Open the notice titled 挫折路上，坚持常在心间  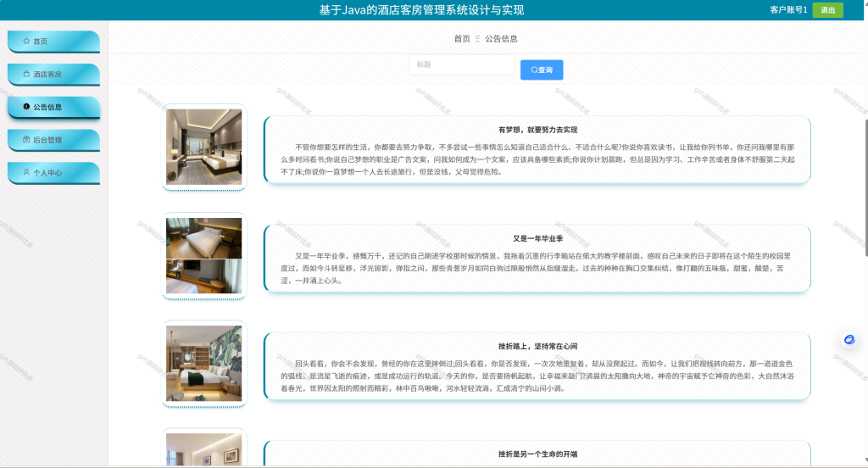pyautogui.click(x=537, y=347)
